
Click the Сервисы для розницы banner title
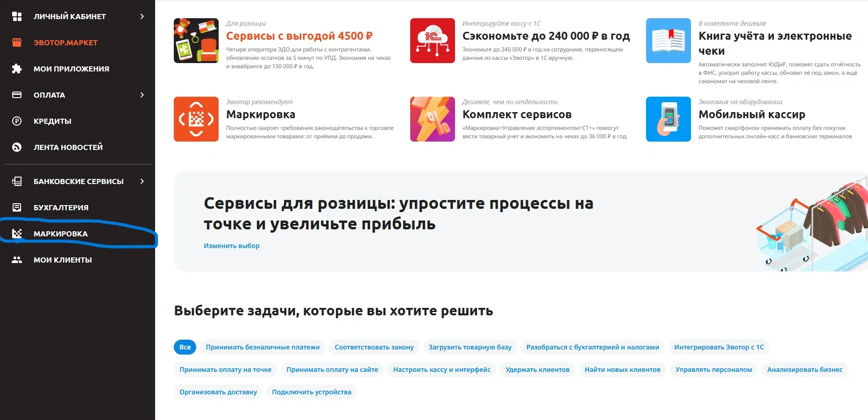(398, 214)
